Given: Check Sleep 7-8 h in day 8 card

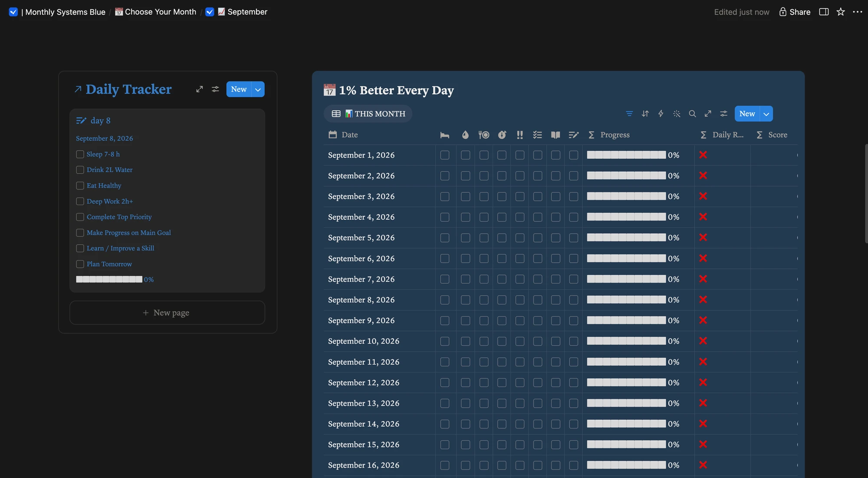Looking at the screenshot, I should (x=80, y=154).
